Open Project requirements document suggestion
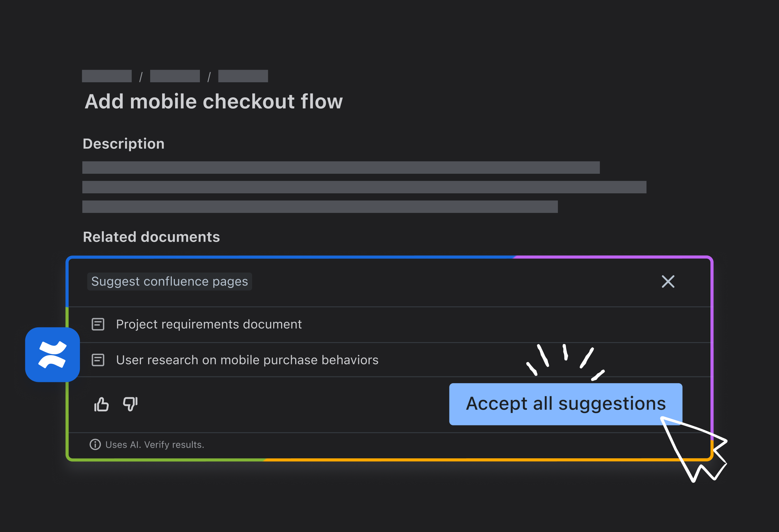This screenshot has width=779, height=532. pyautogui.click(x=209, y=324)
